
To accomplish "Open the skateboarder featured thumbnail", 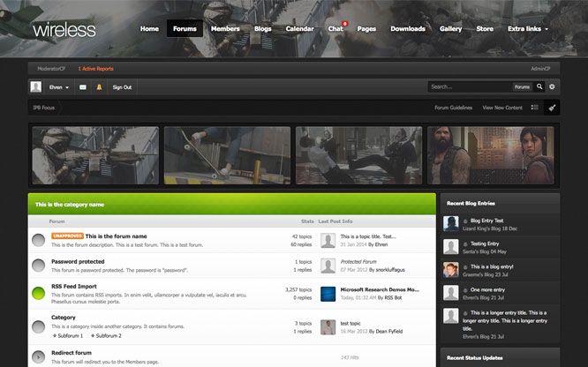I will 227,155.
